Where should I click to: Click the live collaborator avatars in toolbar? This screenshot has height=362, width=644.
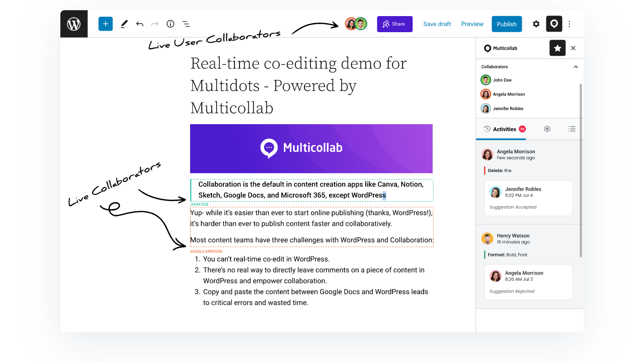356,24
